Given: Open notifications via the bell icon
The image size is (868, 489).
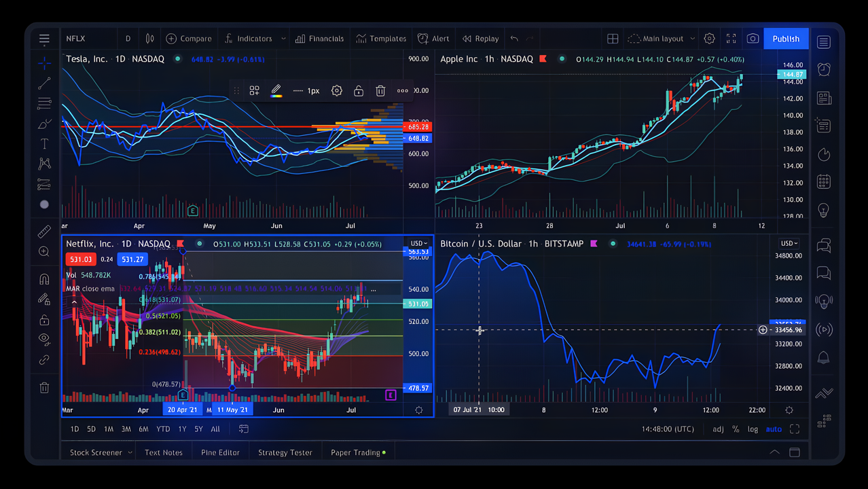Looking at the screenshot, I should (823, 358).
